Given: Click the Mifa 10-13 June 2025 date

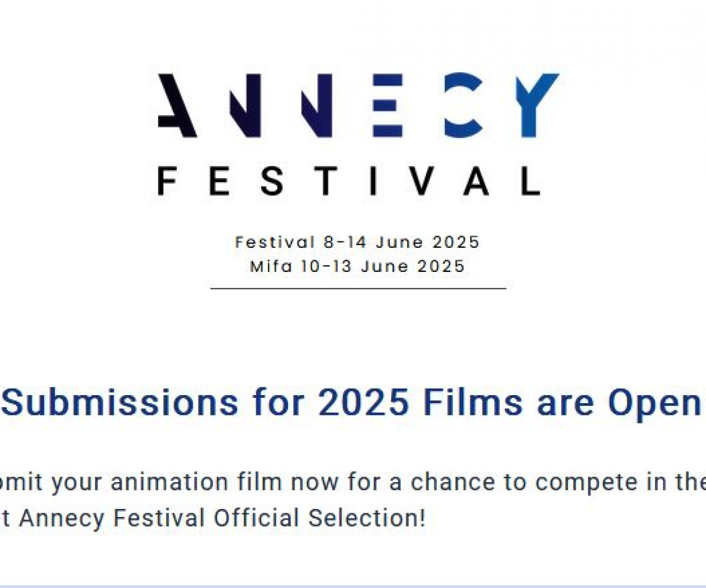Looking at the screenshot, I should pyautogui.click(x=357, y=266).
